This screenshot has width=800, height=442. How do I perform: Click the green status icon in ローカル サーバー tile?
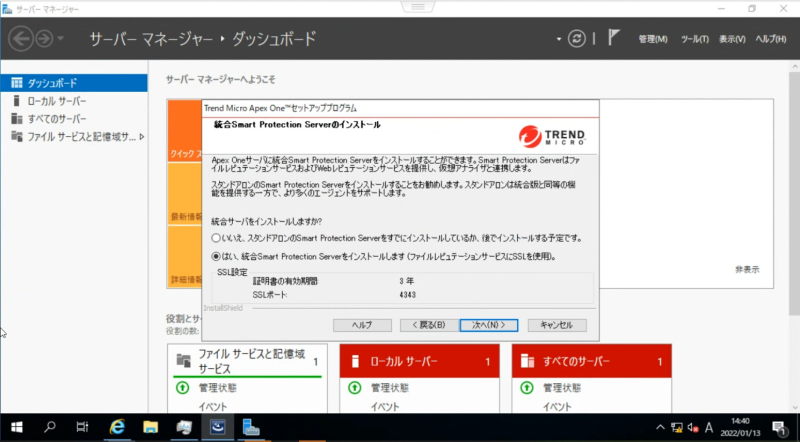click(x=355, y=388)
